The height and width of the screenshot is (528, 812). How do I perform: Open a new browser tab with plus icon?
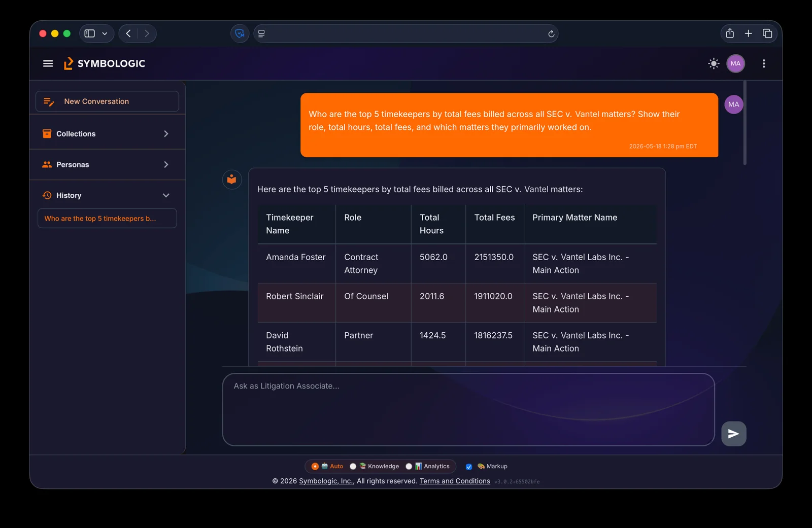(x=749, y=33)
